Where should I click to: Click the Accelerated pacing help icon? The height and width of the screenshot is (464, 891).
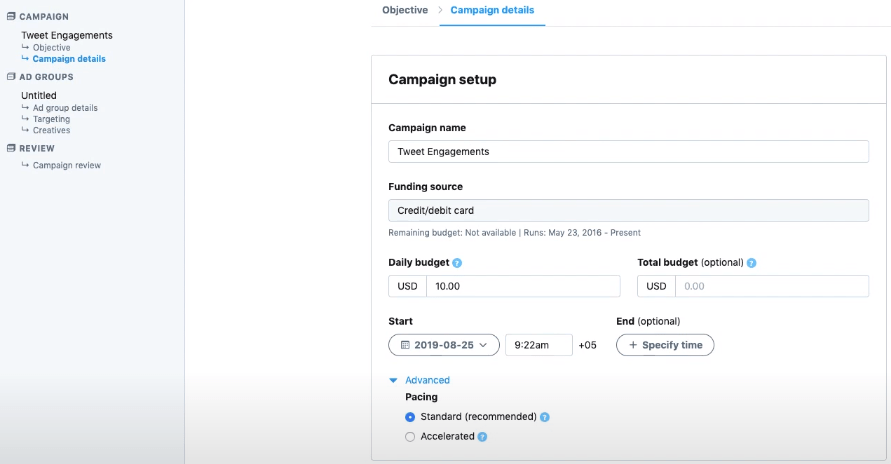tap(482, 437)
